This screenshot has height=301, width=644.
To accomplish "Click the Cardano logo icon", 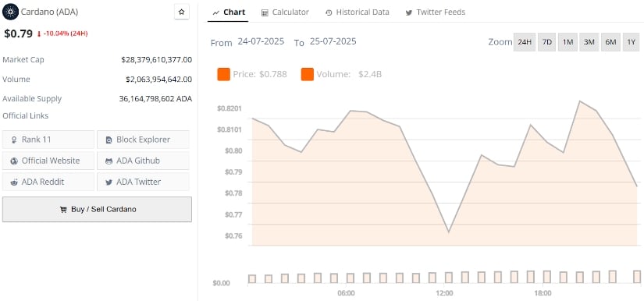I will [10, 12].
